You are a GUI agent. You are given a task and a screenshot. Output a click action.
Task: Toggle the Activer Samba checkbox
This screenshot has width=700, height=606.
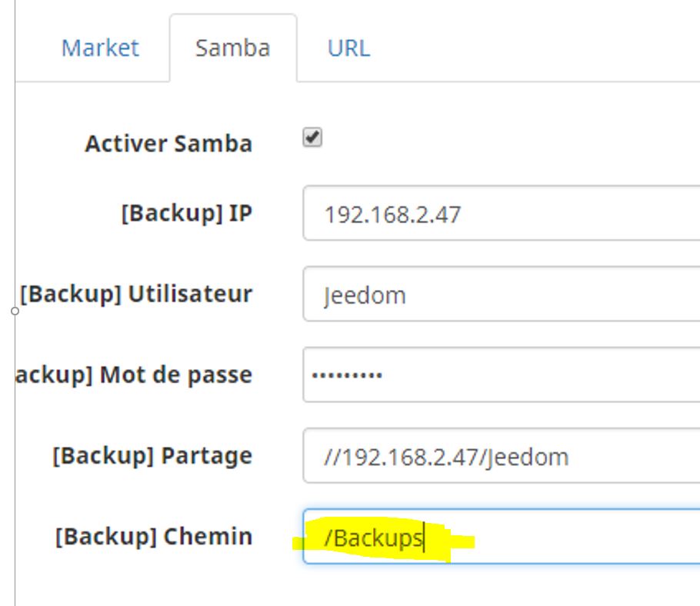pyautogui.click(x=312, y=138)
